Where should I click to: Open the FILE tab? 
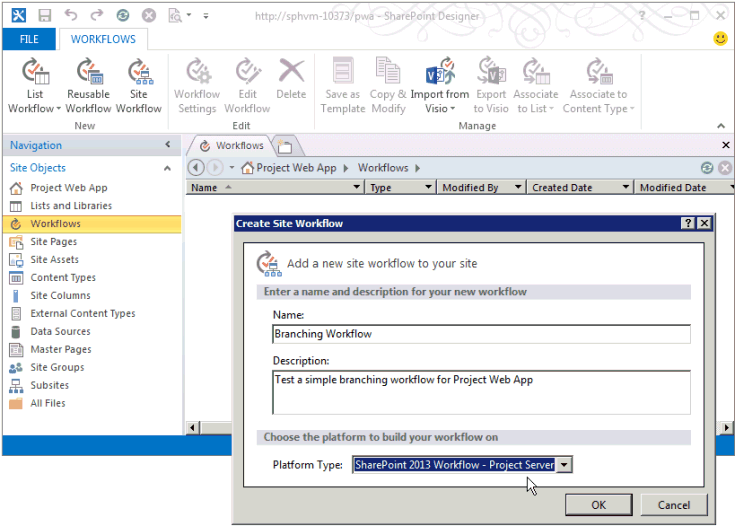(x=29, y=39)
